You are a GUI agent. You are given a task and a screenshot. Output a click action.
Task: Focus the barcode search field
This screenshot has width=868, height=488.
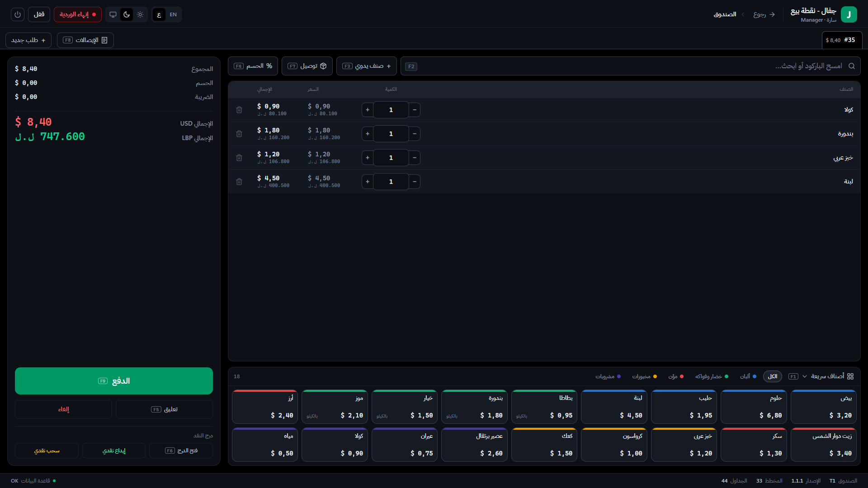(x=630, y=66)
